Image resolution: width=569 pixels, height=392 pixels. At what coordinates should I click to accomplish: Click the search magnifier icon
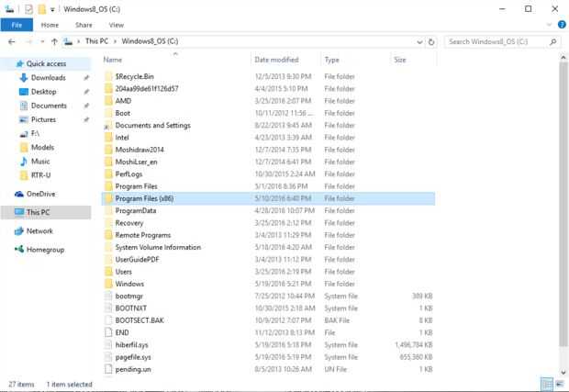pos(553,41)
